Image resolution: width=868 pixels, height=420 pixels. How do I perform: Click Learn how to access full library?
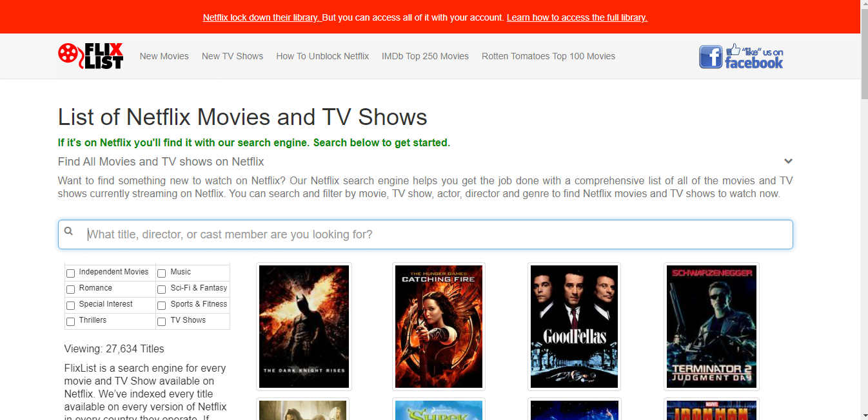[577, 17]
